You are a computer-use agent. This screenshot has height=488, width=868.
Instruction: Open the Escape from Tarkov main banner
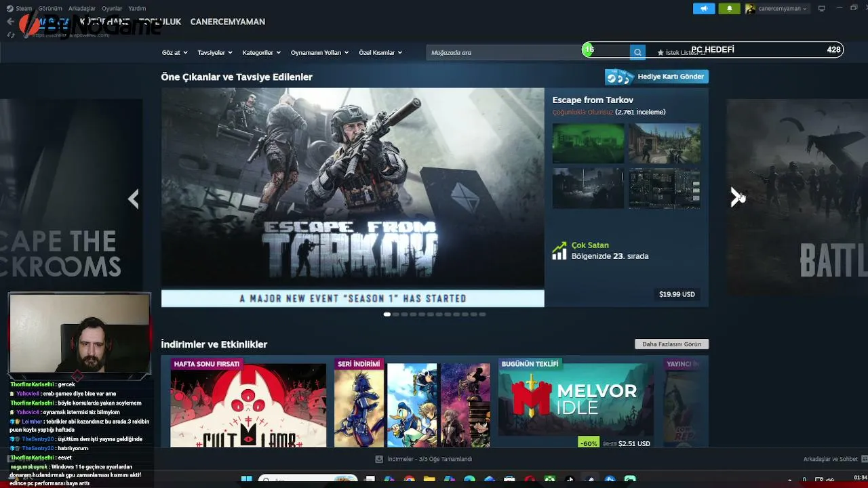click(353, 197)
